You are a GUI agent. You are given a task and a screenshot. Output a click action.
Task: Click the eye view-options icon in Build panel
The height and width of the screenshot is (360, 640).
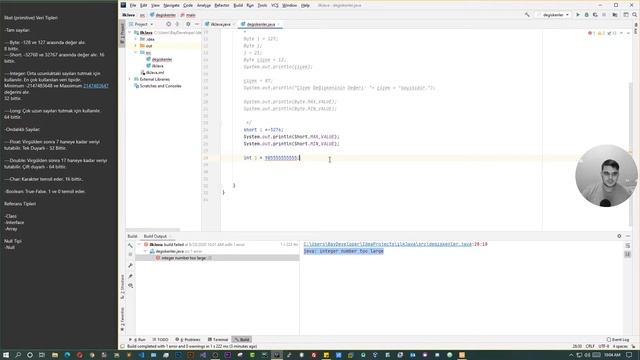pyautogui.click(x=130, y=286)
